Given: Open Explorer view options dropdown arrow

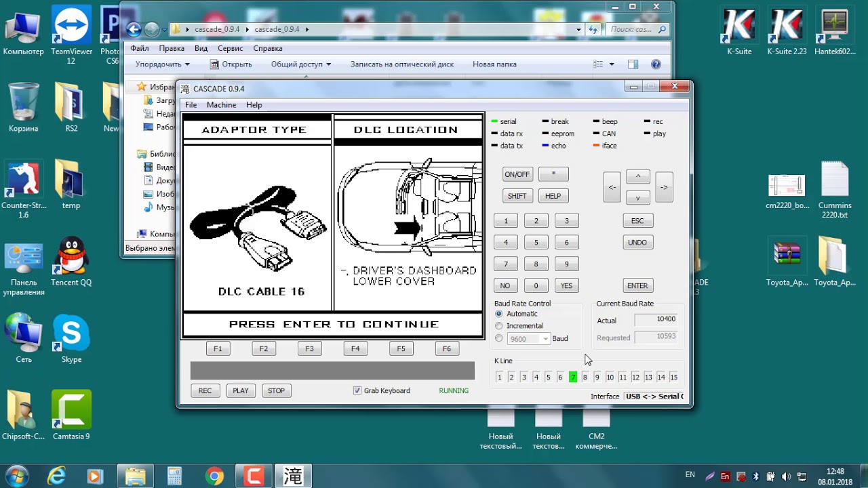Looking at the screenshot, I should tap(612, 64).
